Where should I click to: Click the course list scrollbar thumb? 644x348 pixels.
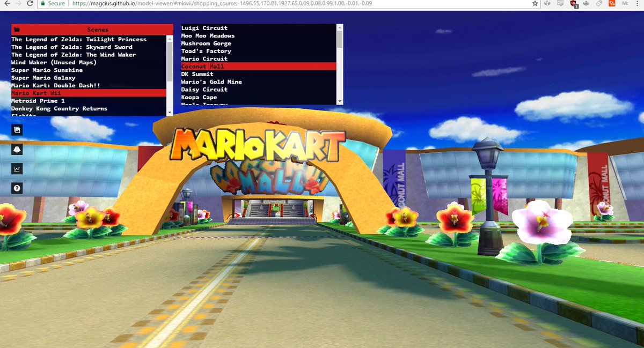(x=339, y=39)
